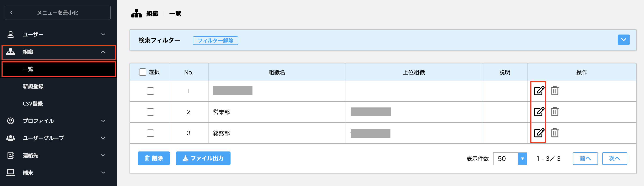The width and height of the screenshot is (644, 186).
Task: Check the checkbox for 営業部 row
Action: pyautogui.click(x=150, y=112)
